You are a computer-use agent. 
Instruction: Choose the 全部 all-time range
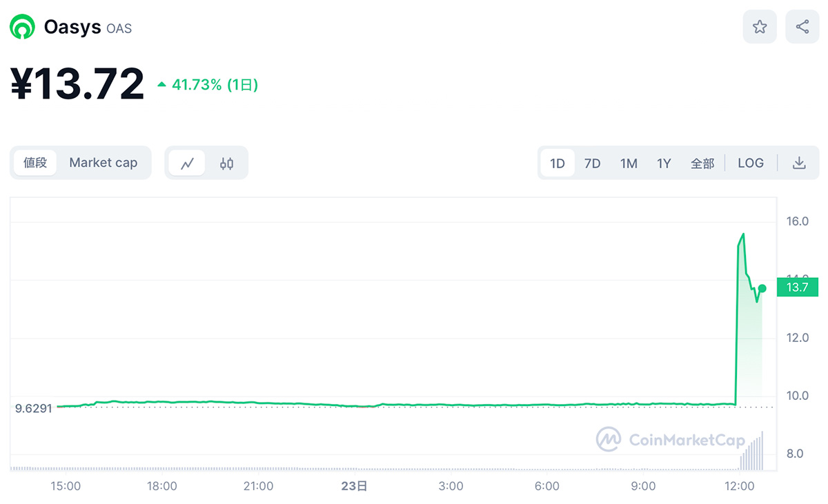702,163
